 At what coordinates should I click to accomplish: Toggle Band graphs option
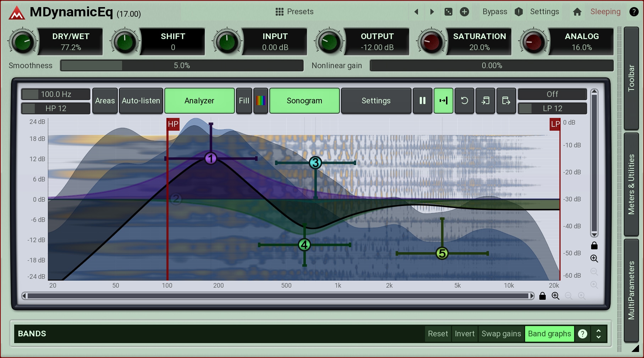[549, 334]
